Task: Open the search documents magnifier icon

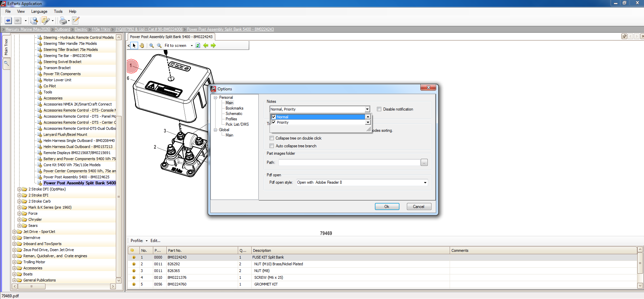Action: (x=34, y=21)
